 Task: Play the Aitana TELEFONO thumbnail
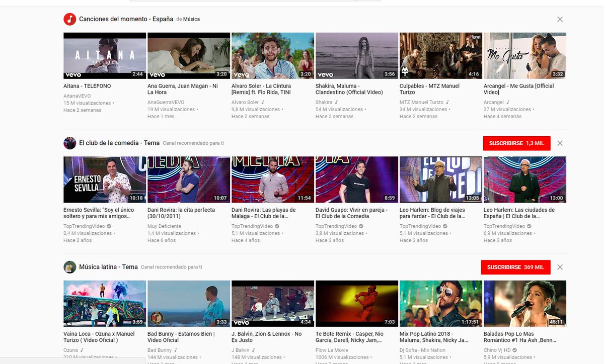click(x=105, y=56)
